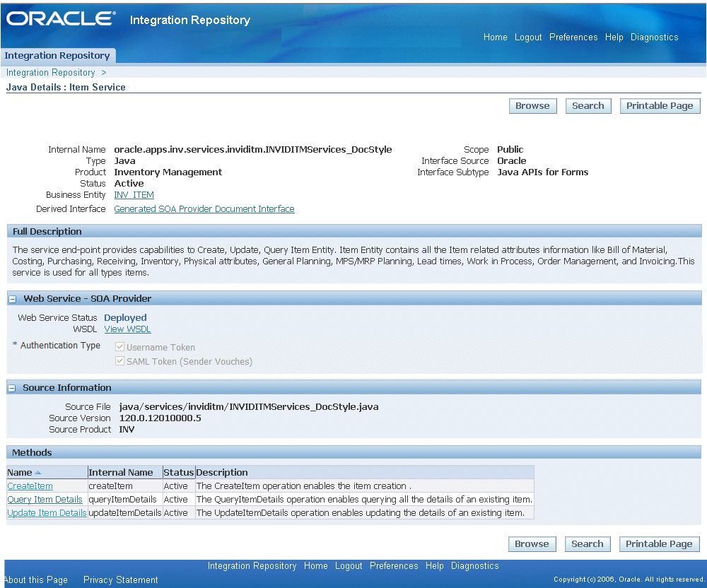The width and height of the screenshot is (707, 588).
Task: Open the About this Page link
Action: click(35, 580)
